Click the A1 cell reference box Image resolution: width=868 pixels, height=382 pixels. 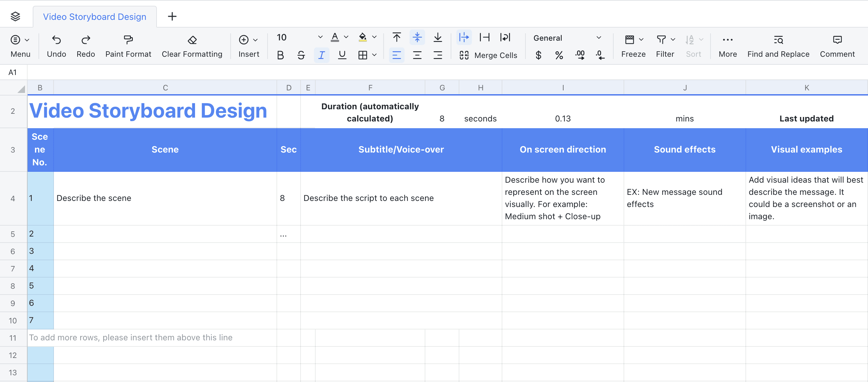[x=13, y=72]
